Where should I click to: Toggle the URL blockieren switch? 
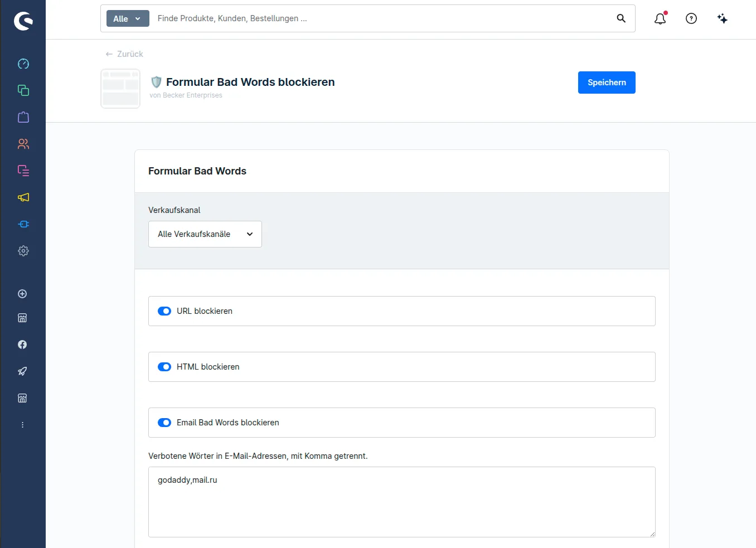[164, 311]
